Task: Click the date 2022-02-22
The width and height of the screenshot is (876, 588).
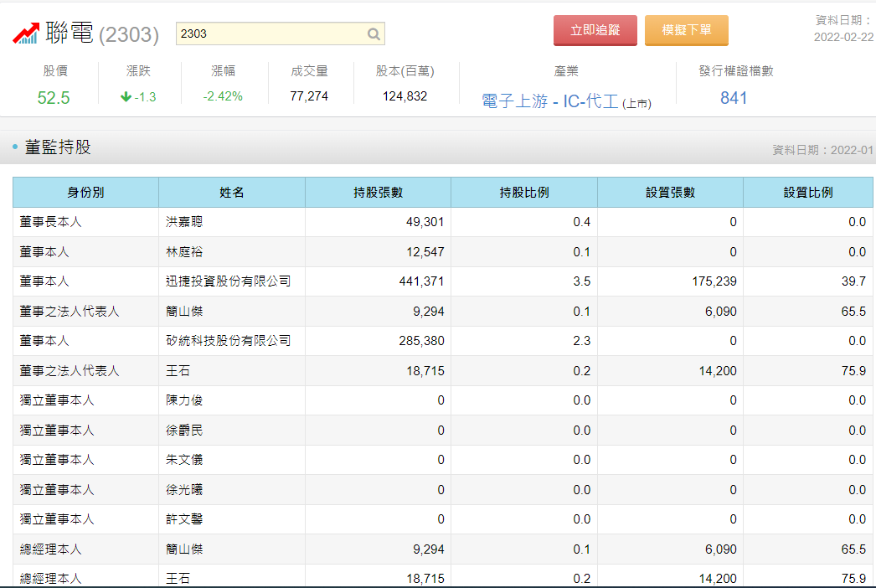Action: tap(843, 37)
